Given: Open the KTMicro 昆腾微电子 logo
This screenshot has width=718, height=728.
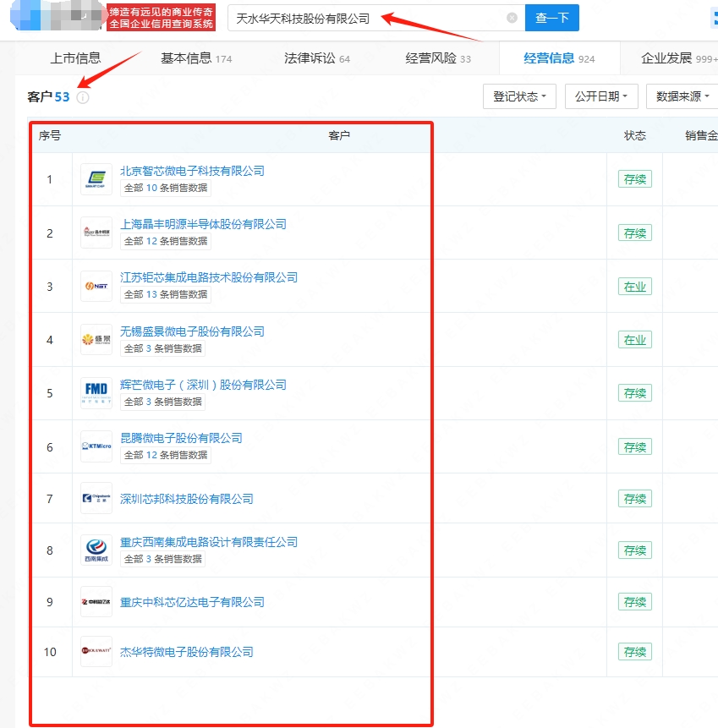Looking at the screenshot, I should (x=96, y=446).
